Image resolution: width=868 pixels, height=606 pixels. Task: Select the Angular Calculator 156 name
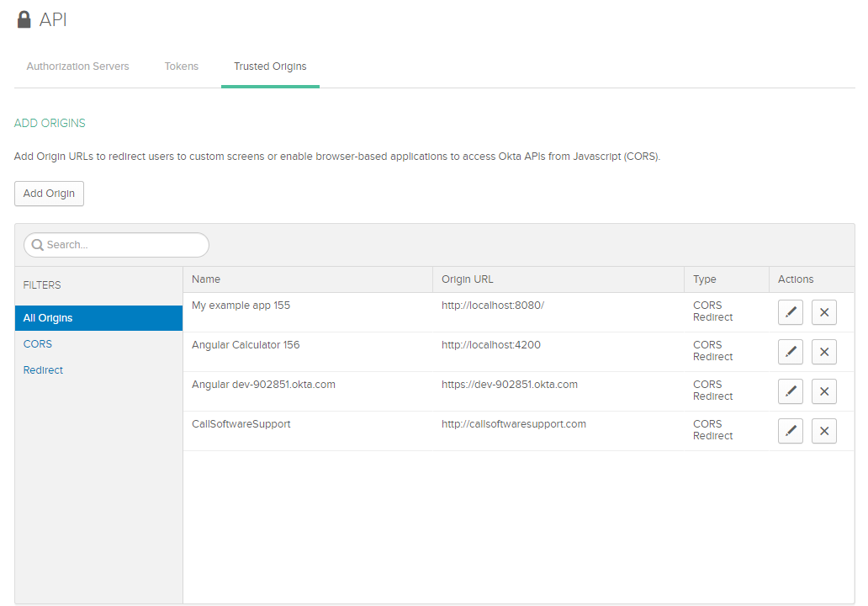coord(246,344)
